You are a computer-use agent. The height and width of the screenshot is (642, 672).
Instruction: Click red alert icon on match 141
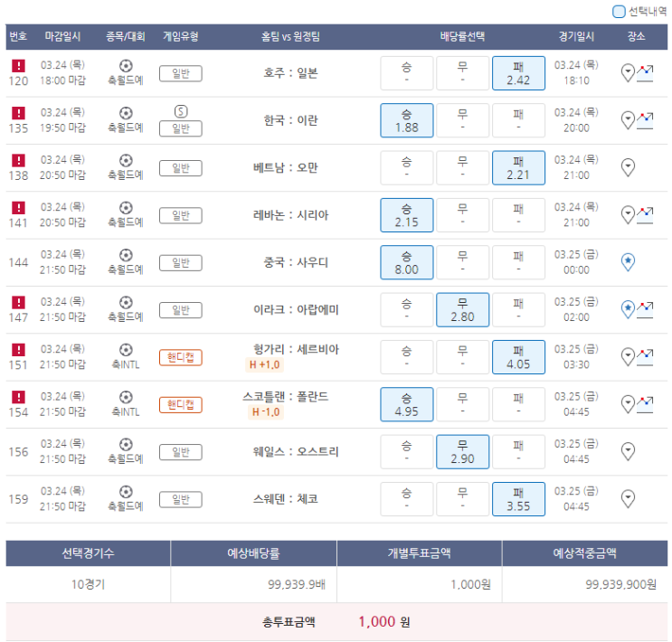pyautogui.click(x=18, y=208)
